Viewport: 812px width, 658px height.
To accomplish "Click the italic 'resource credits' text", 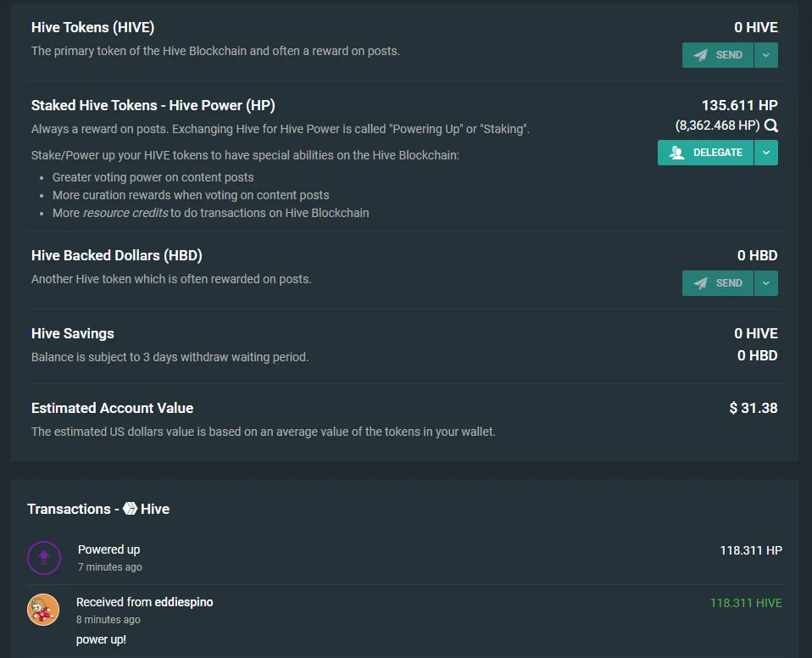I will [125, 213].
